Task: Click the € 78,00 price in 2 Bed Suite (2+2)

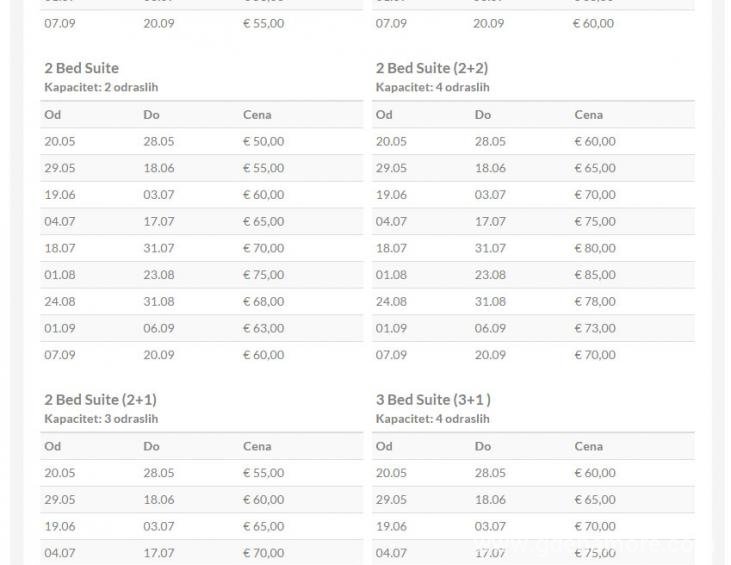Action: tap(595, 301)
